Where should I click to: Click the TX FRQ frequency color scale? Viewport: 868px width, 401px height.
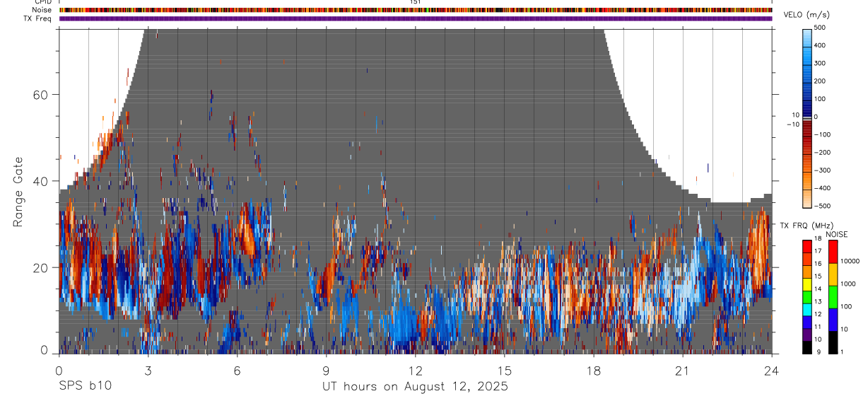coord(807,296)
